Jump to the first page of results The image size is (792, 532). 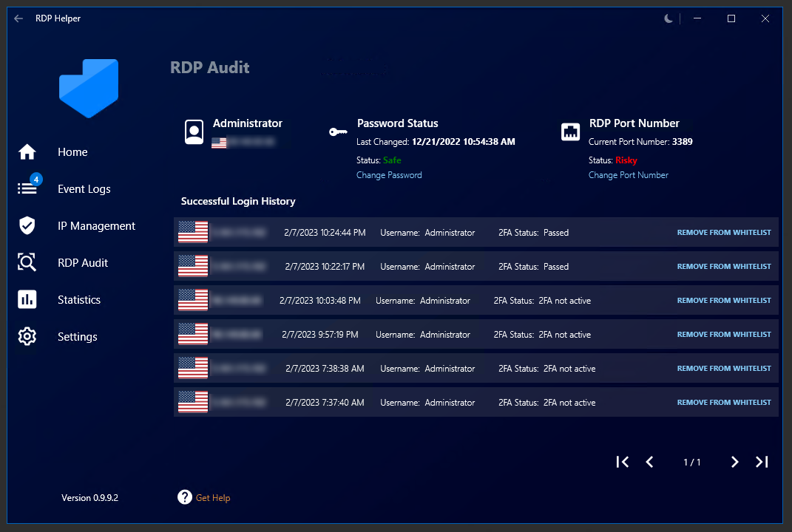click(623, 462)
